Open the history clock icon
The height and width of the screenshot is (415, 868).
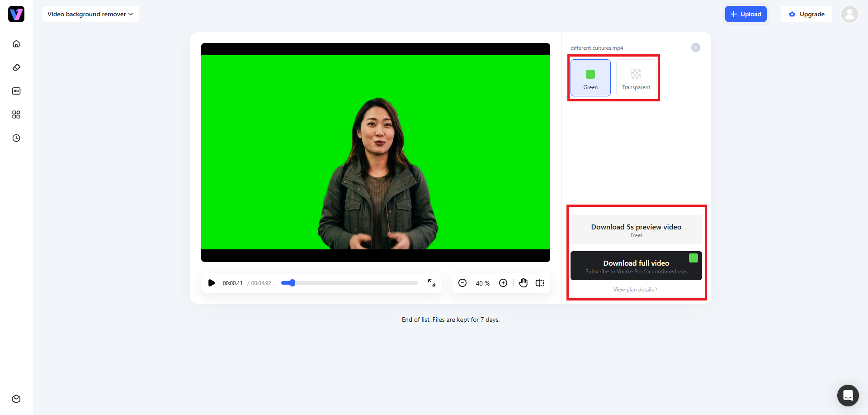tap(16, 138)
